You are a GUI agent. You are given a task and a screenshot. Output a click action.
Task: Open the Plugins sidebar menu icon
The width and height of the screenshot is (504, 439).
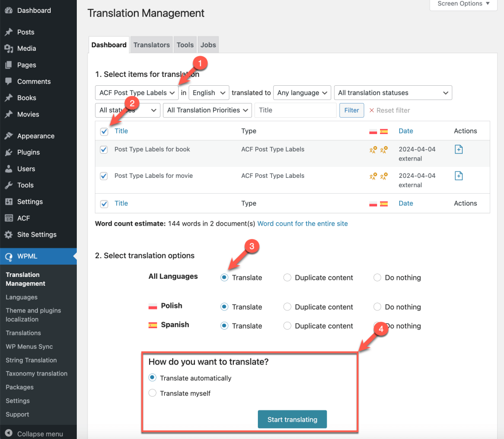9,152
